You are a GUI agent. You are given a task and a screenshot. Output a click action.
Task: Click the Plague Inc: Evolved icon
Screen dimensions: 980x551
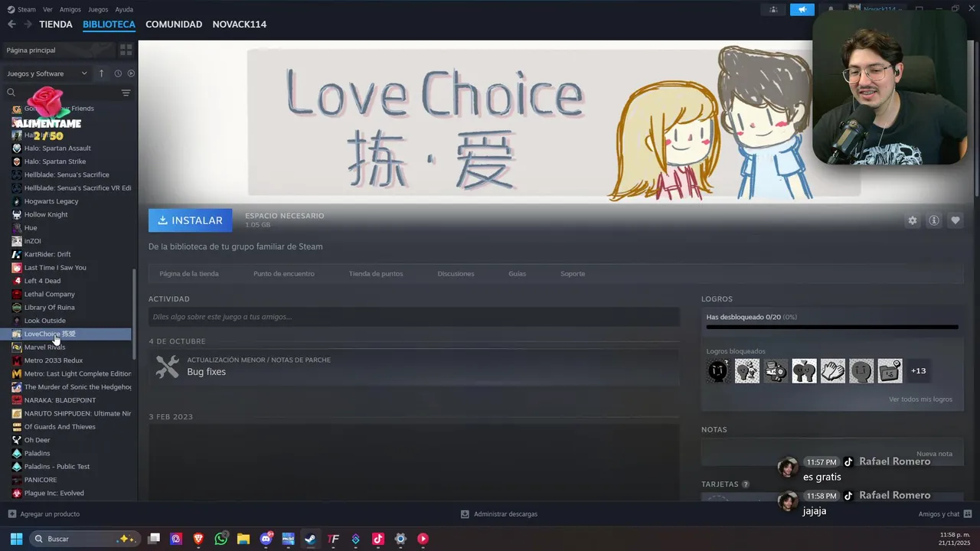(17, 493)
